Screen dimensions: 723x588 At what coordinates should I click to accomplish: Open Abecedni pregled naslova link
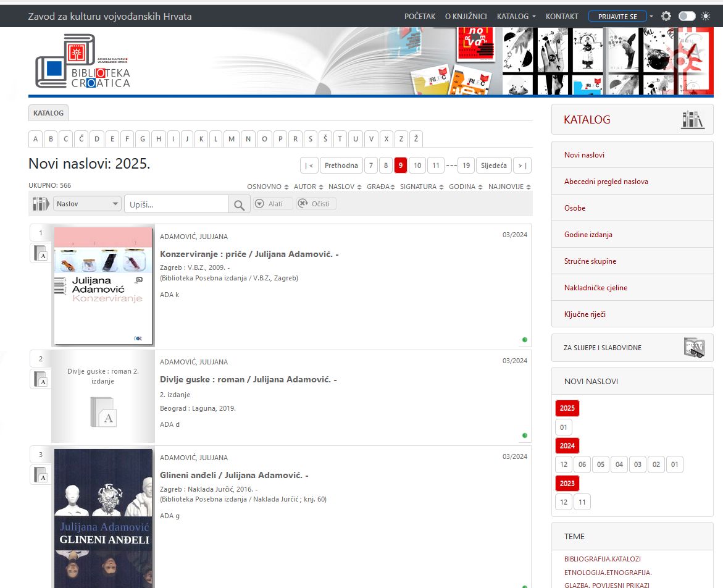pos(606,182)
